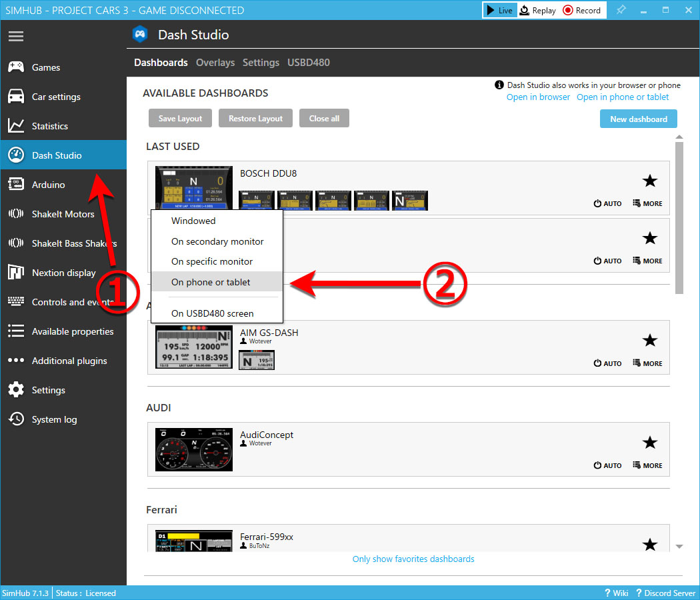The height and width of the screenshot is (600, 700).
Task: Open the System log sidebar item
Action: [x=63, y=419]
